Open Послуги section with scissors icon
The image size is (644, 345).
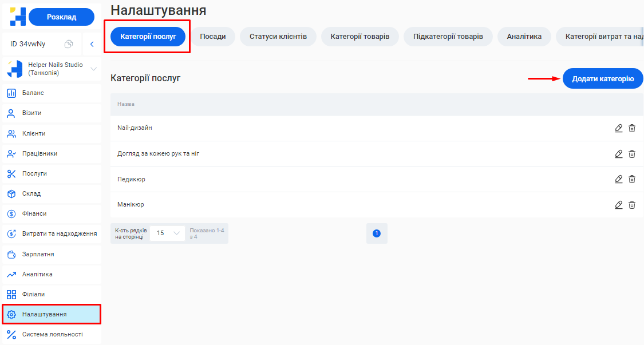pyautogui.click(x=34, y=173)
